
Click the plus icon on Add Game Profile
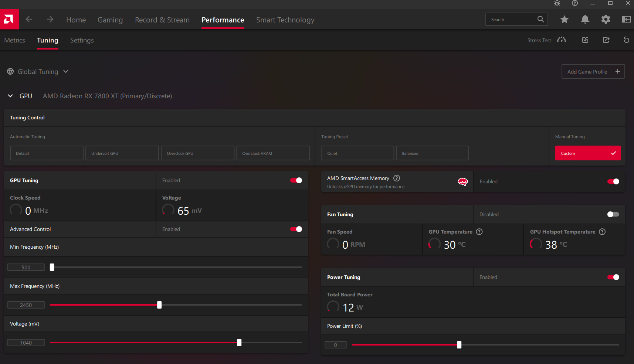617,71
